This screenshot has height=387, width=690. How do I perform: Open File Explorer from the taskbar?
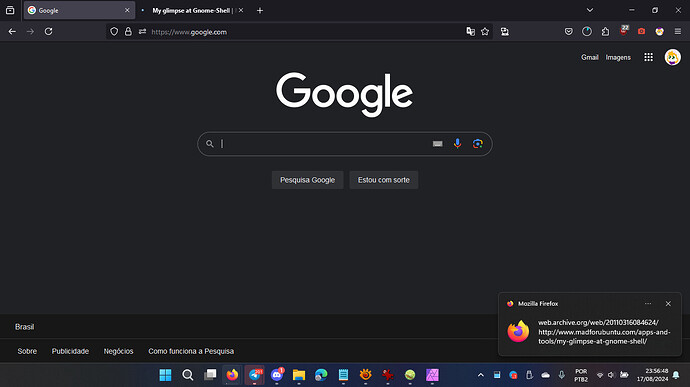299,375
